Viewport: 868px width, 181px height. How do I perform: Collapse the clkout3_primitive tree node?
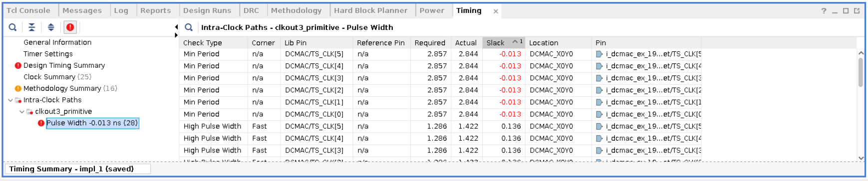[x=22, y=112]
